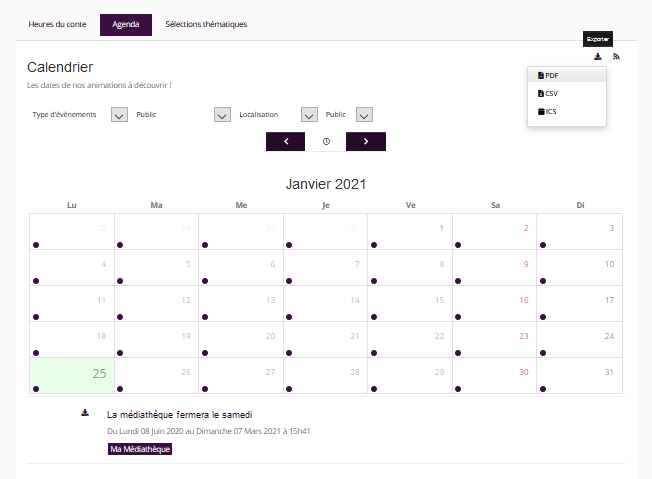Expand the Localisation dropdown
Viewport: 652px width, 479px height.
tap(309, 115)
